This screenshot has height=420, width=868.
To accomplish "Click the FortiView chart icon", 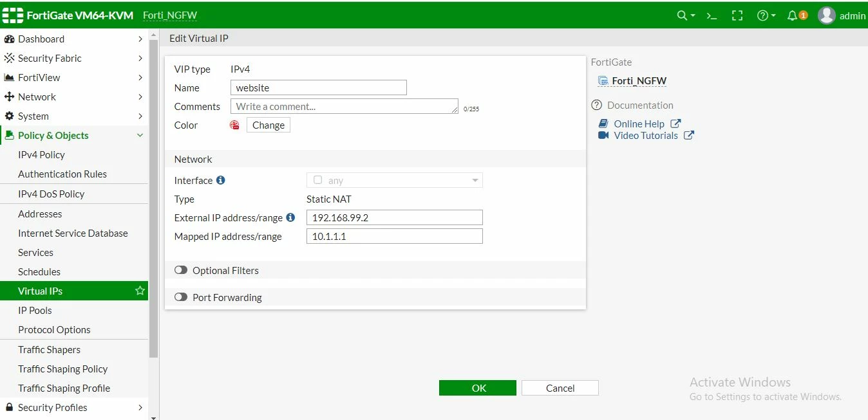I will click(x=9, y=78).
